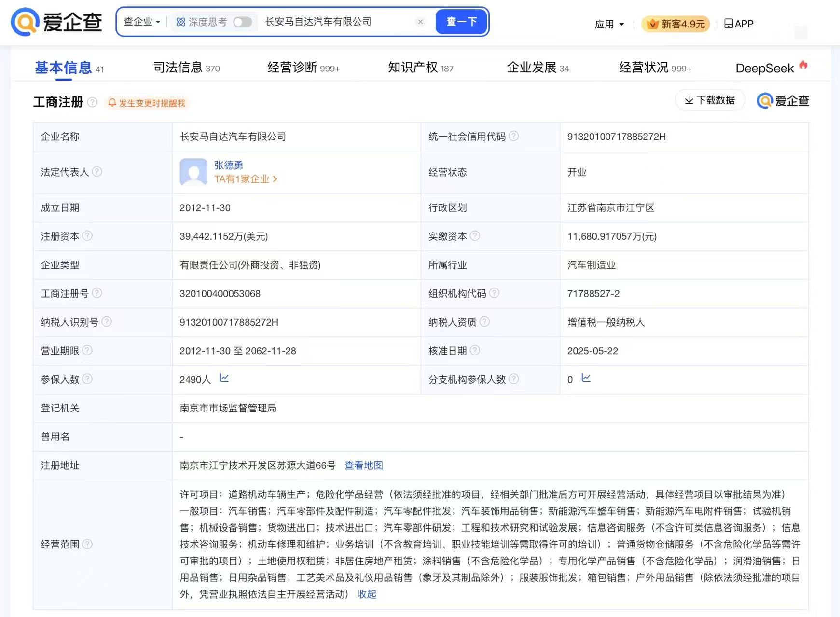Viewport: 840px width, 617px height.
Task: Open the 知识产权 tab
Action: 421,68
